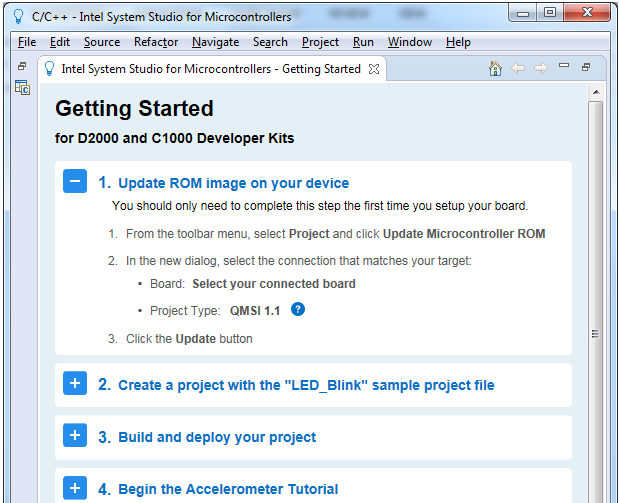Maximize the Getting Started view panel
Image resolution: width=619 pixels, height=503 pixels.
(x=586, y=67)
